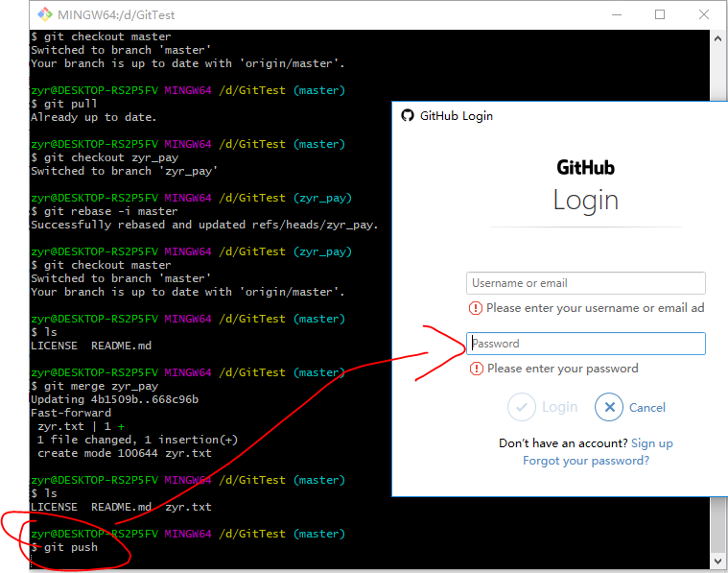Click 'git pull' command text
This screenshot has height=573, width=728.
pyautogui.click(x=64, y=104)
